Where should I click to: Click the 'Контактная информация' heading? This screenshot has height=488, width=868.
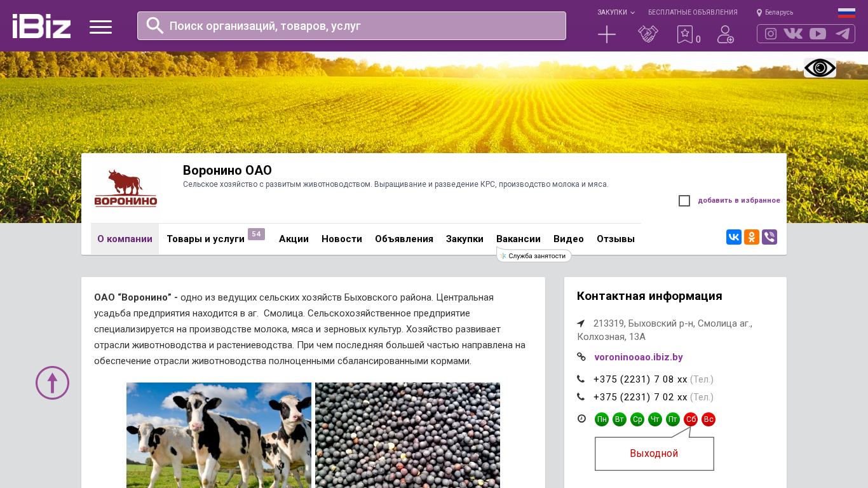coord(649,296)
